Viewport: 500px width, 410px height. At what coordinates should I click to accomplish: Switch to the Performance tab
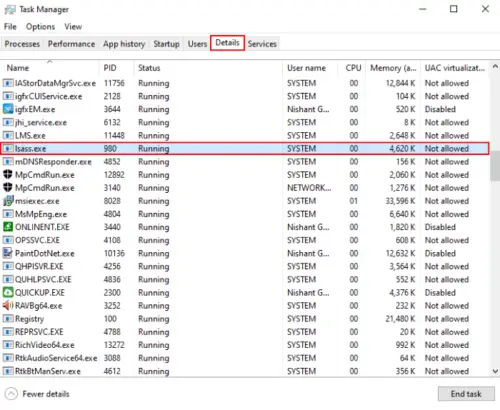coord(71,44)
